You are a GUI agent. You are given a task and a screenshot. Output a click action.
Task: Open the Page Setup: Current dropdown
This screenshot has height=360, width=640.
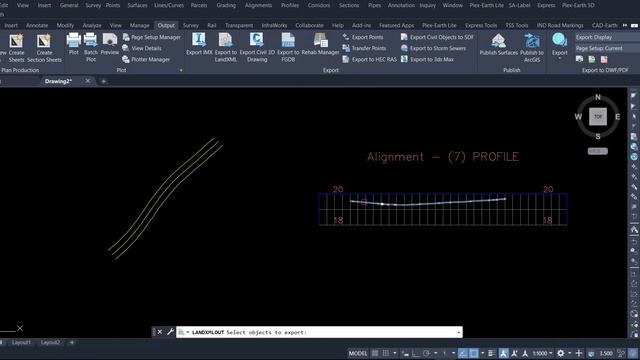[x=607, y=48]
